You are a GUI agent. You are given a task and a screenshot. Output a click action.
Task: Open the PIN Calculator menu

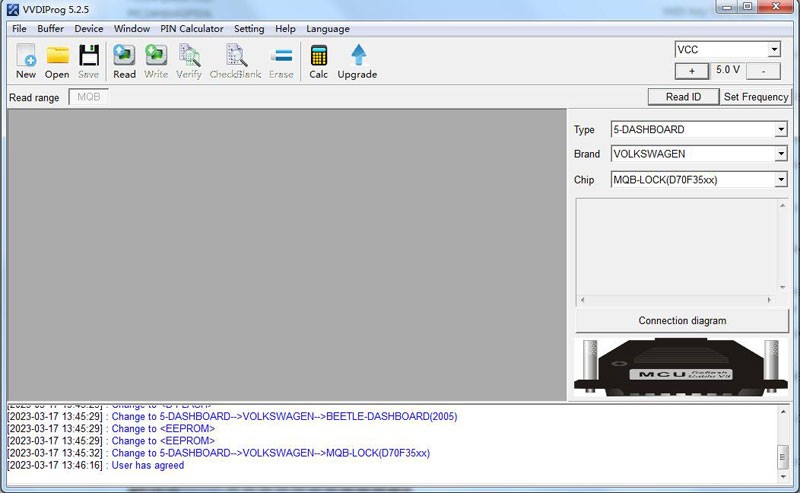192,29
